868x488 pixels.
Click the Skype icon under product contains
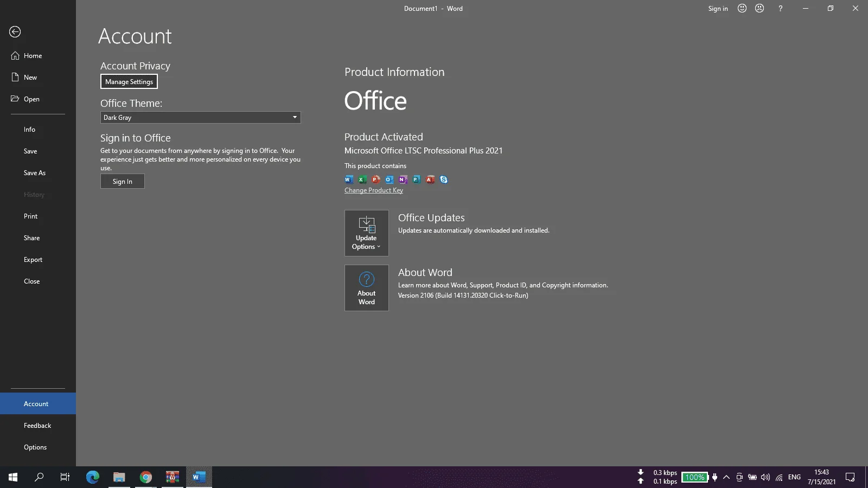[x=444, y=179]
